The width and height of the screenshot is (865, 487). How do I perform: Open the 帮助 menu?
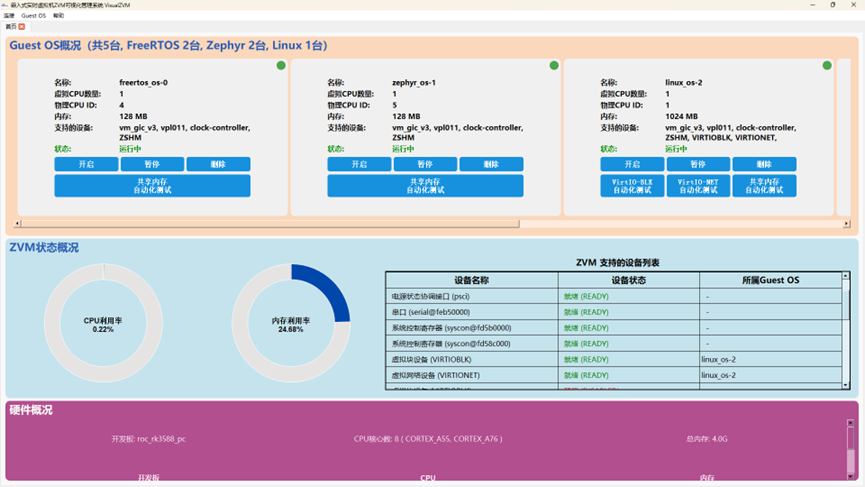click(x=59, y=16)
